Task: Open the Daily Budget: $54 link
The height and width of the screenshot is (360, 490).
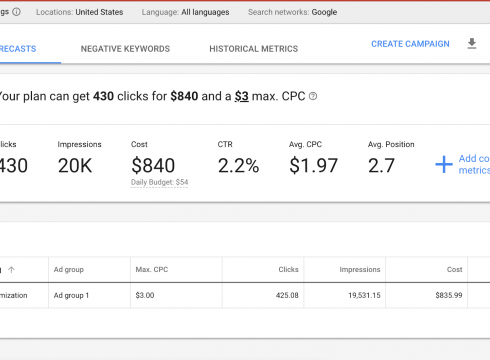Action: coord(159,182)
